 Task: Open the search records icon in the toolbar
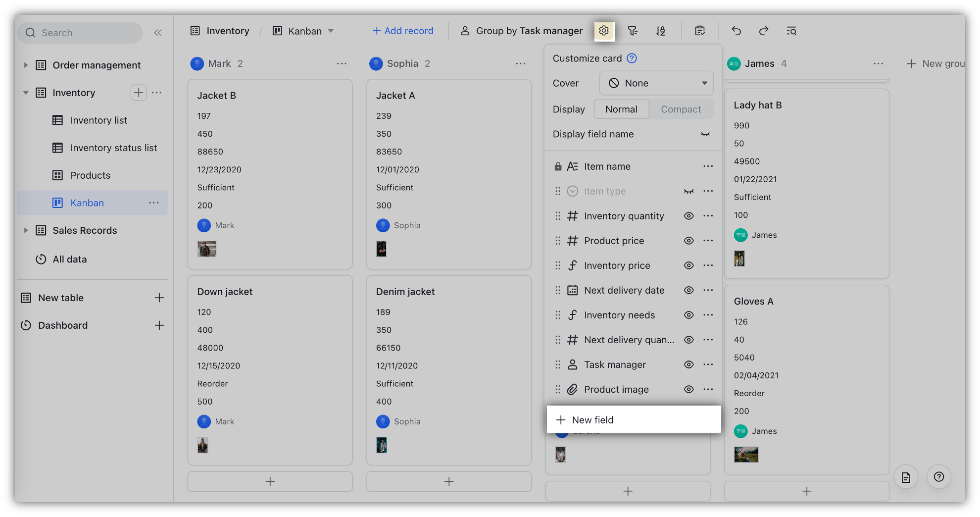(791, 31)
